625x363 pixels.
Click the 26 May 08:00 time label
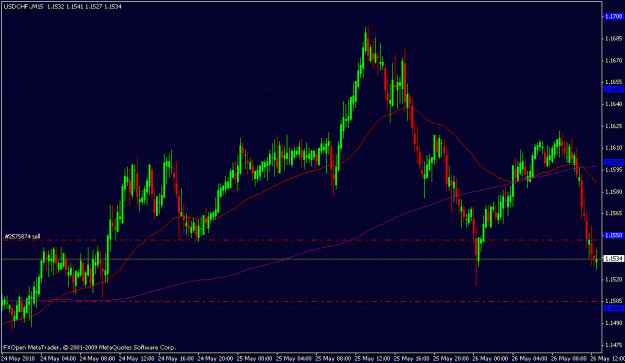pos(569,359)
